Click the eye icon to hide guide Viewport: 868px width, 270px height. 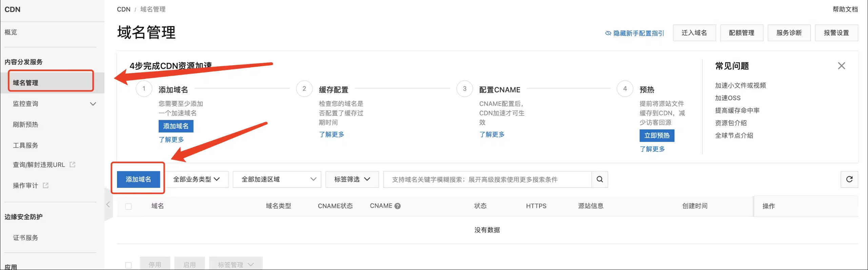(608, 33)
